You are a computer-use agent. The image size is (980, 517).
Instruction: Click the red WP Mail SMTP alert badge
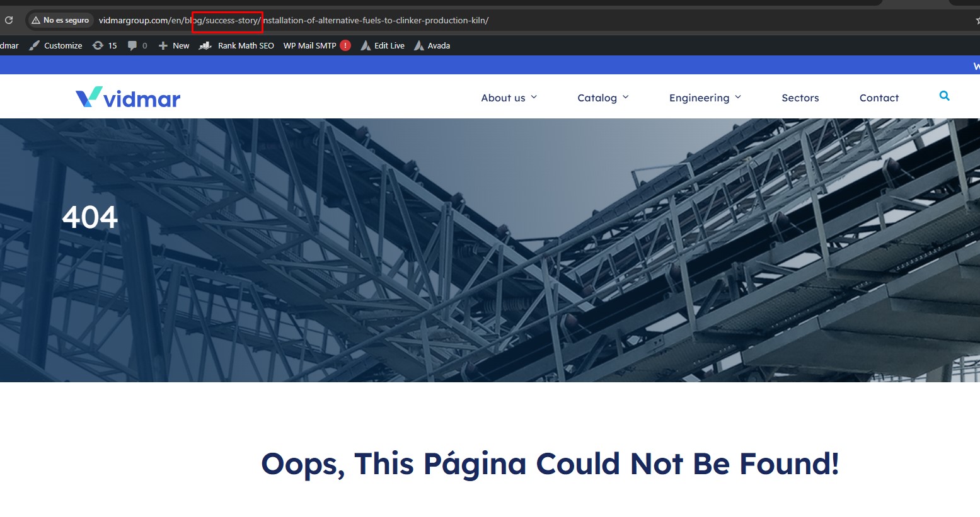[345, 45]
